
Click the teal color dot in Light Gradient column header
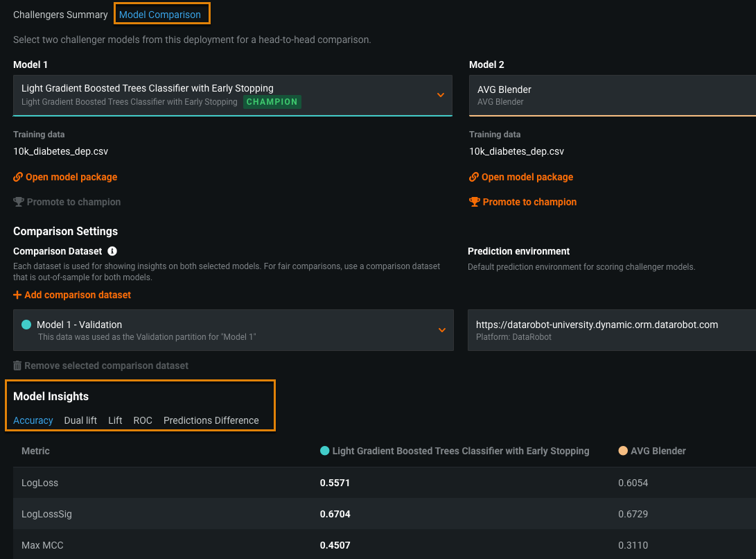coord(324,451)
